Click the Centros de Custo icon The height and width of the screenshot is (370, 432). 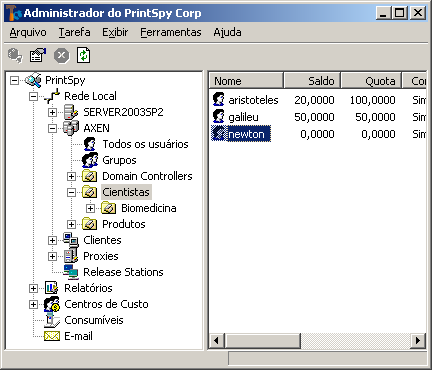tap(52, 304)
